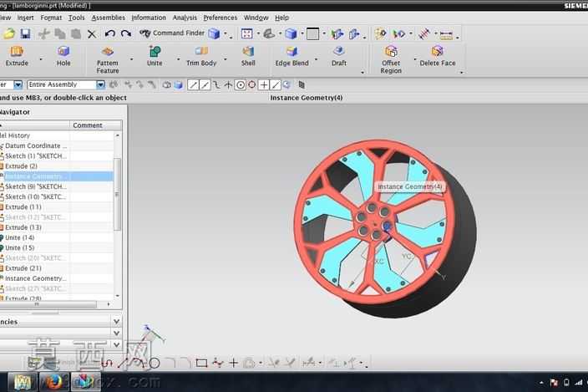Click the navigator vertical scrollbar thumb
The image size is (588, 392).
coord(118,194)
